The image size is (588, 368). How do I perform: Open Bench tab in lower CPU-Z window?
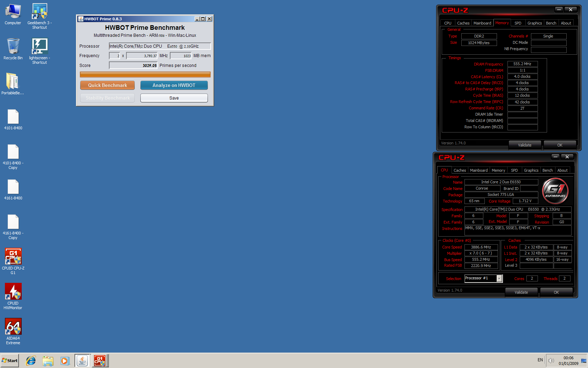[x=547, y=170]
